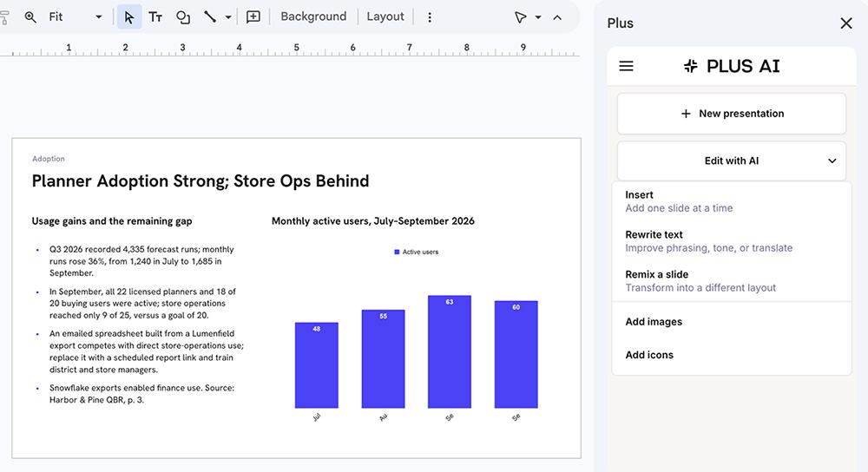
Task: Click the Edit with AI chevron
Action: 832,161
